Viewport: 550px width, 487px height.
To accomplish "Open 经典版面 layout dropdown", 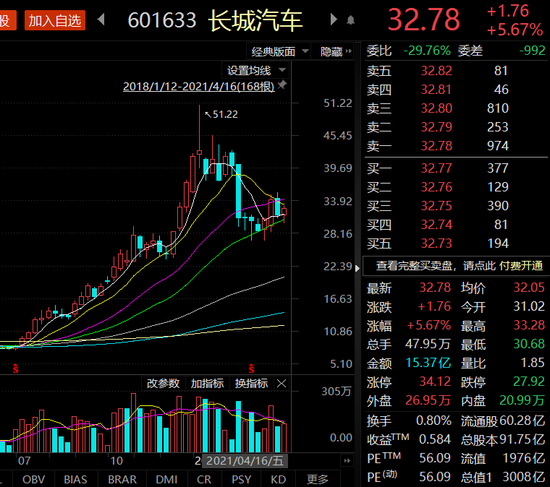I will pyautogui.click(x=279, y=52).
